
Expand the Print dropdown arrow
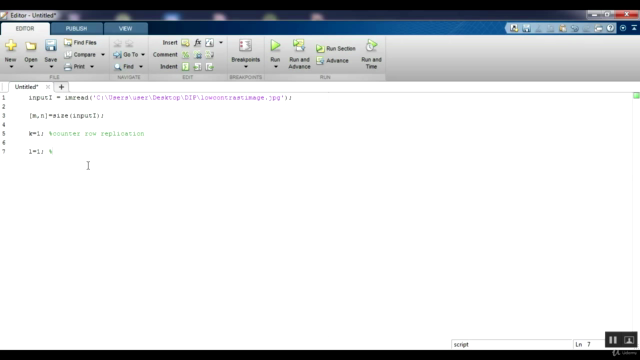[x=92, y=67]
